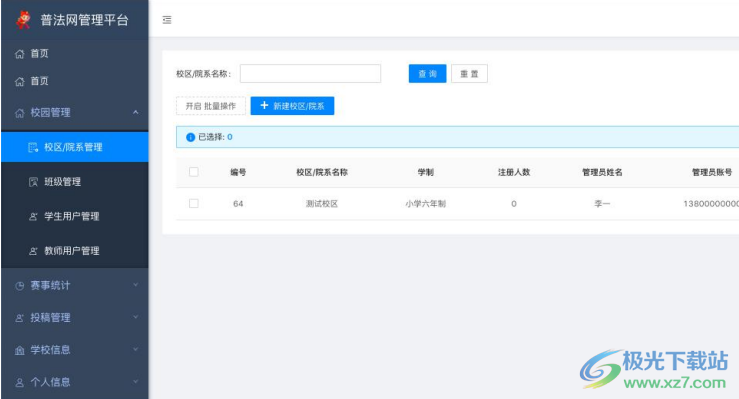Screen dimensions: 739x399
Task: Expand the 赛事统计 menu chevron
Action: [136, 285]
